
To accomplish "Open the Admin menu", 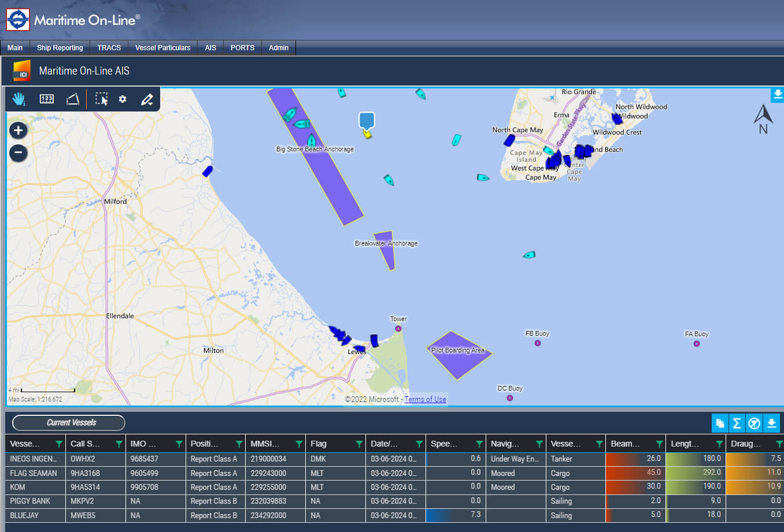I will [279, 48].
